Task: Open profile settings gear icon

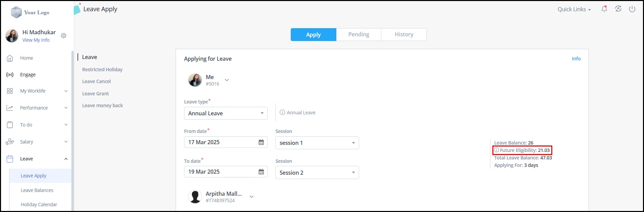Action: pyautogui.click(x=64, y=36)
